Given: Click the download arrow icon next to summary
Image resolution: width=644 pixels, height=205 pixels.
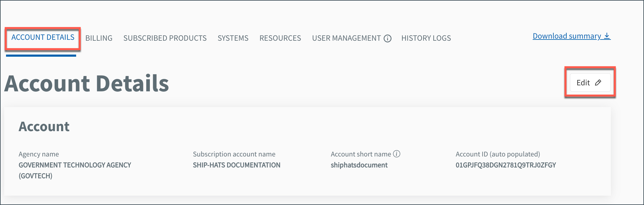Looking at the screenshot, I should 607,36.
